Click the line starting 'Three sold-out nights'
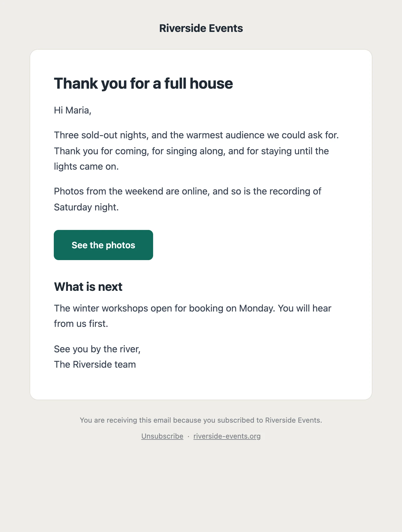 coord(196,135)
